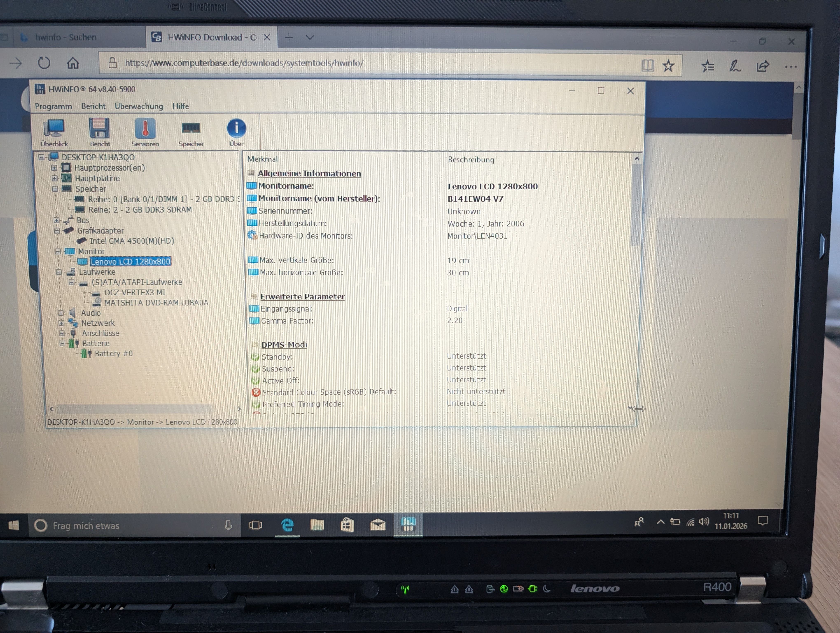Viewport: 840px width, 633px height.
Task: Select the OCZ-VERTEX3 MI drive entry
Action: (134, 293)
